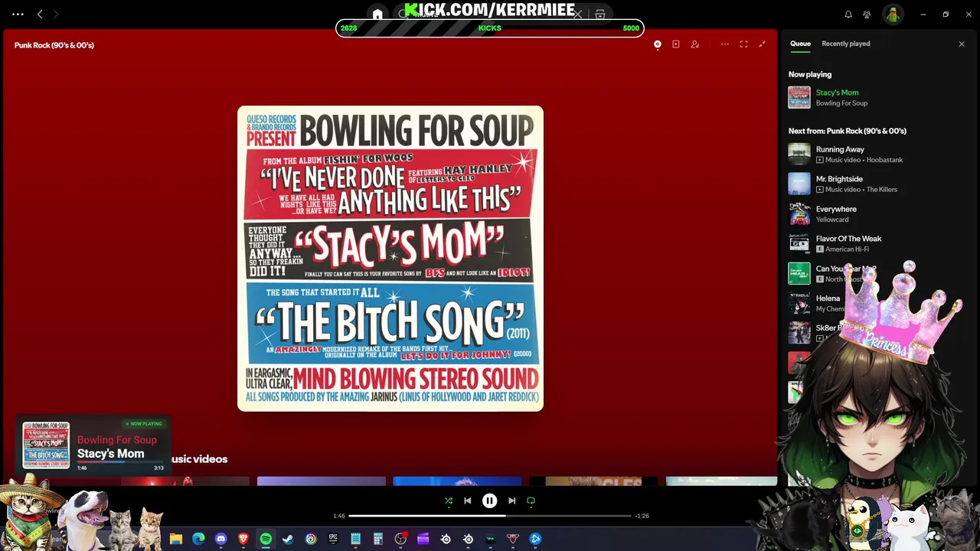Play Flavor Of The Weak from queue
The image size is (980, 551).
[x=848, y=239]
